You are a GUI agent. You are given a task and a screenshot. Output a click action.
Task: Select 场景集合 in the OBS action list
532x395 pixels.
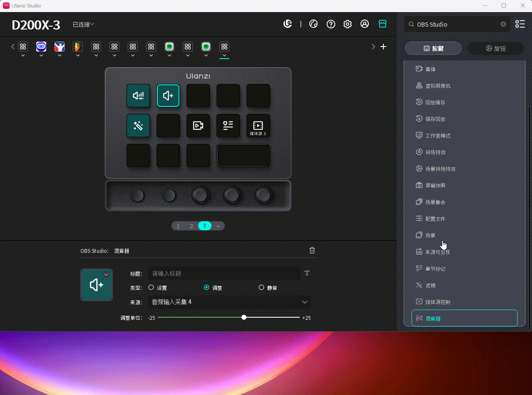click(435, 202)
